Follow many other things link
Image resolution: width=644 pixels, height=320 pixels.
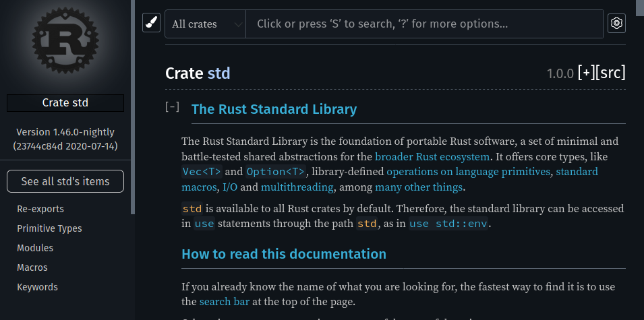coord(419,187)
